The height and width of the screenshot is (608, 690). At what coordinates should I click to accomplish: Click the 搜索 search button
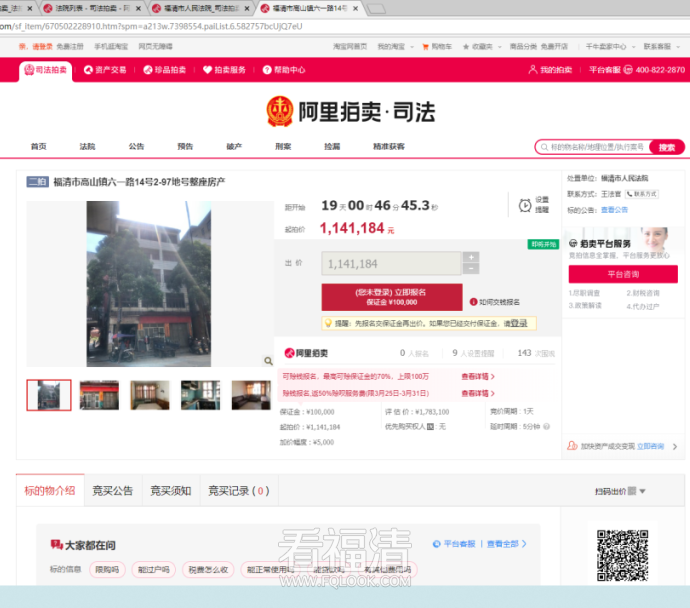click(x=667, y=147)
